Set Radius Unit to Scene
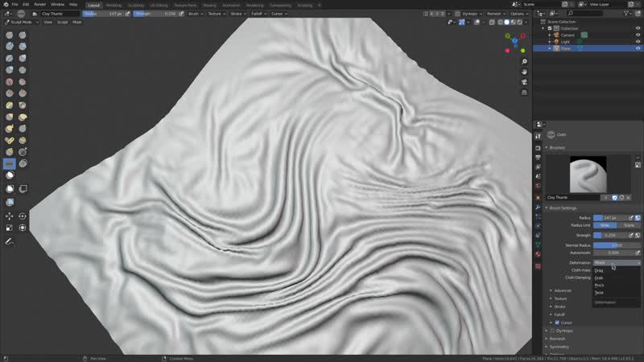 pyautogui.click(x=629, y=225)
